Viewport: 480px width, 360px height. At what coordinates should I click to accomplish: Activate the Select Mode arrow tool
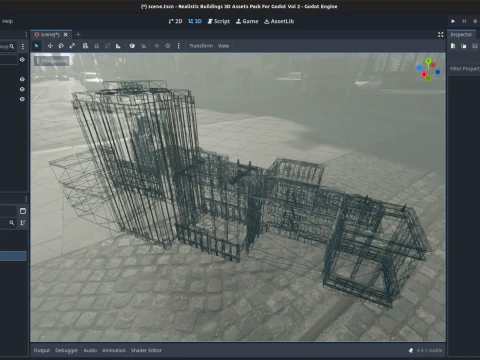click(x=37, y=46)
